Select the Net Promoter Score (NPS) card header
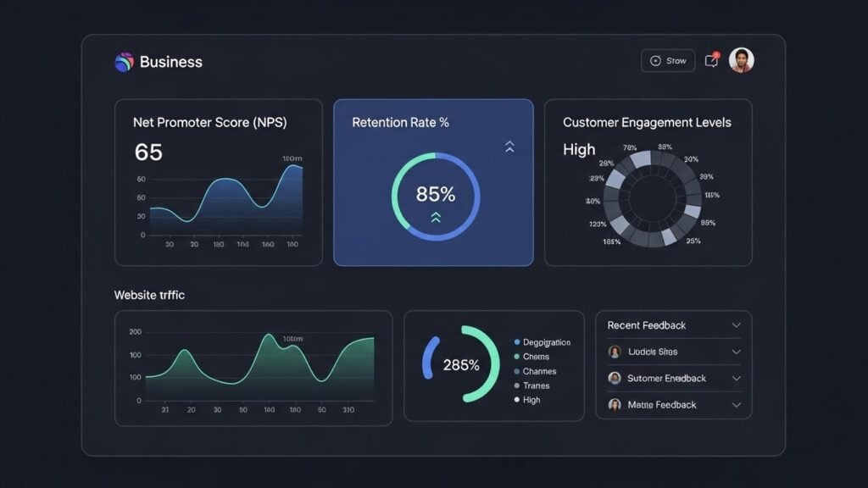Image resolution: width=868 pixels, height=488 pixels. [209, 122]
